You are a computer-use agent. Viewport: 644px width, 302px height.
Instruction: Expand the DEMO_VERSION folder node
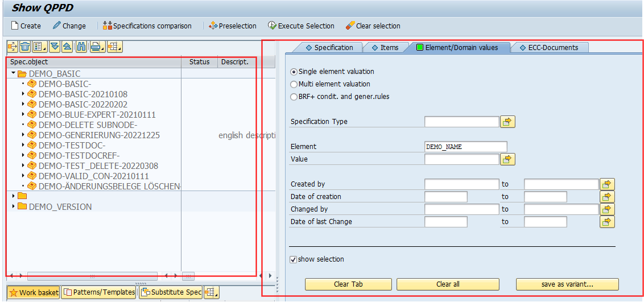[14, 206]
